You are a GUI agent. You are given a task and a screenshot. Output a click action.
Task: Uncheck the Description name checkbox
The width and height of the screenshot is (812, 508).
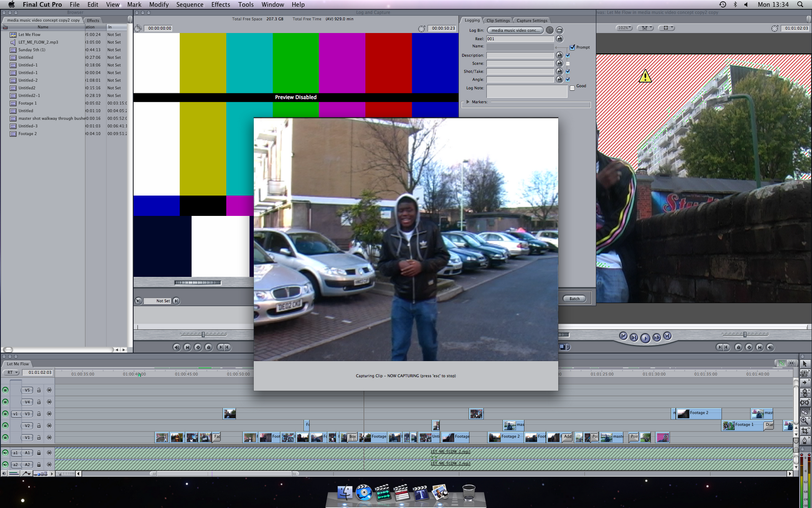(568, 55)
